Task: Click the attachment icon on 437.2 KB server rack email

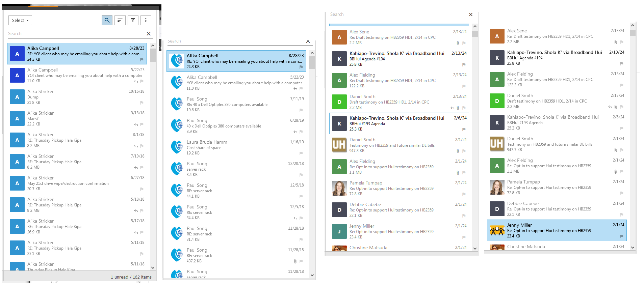Action: pyautogui.click(x=295, y=261)
